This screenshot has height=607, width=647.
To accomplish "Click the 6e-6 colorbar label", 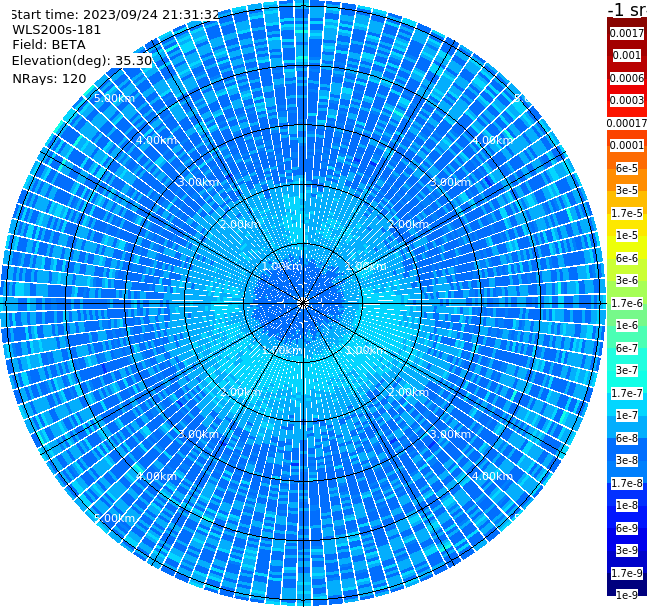I will [x=627, y=258].
